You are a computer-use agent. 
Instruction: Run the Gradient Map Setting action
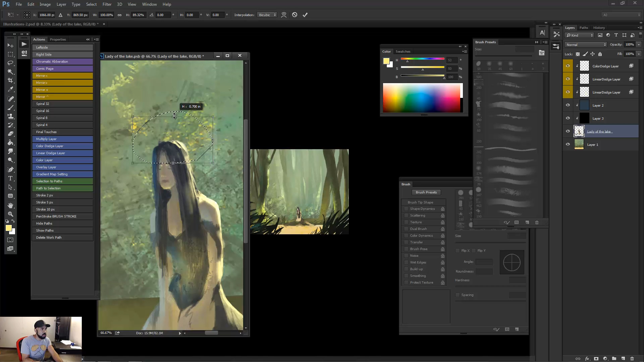pyautogui.click(x=63, y=174)
